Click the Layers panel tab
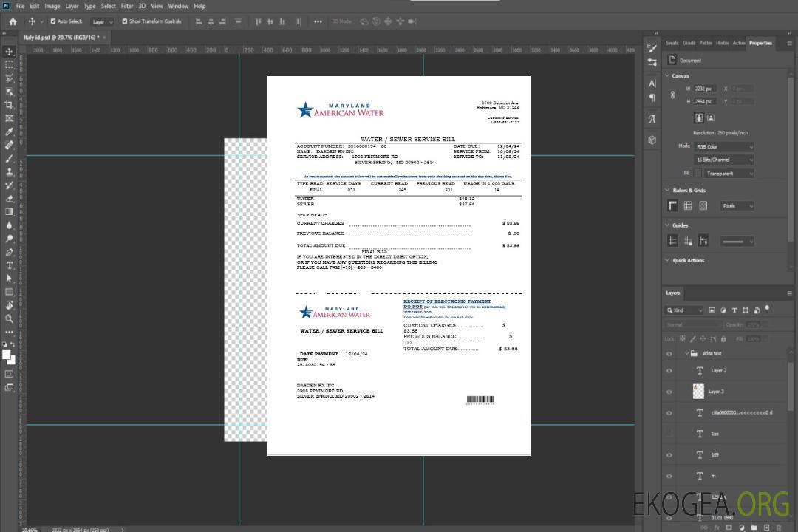This screenshot has width=798, height=532. (673, 293)
